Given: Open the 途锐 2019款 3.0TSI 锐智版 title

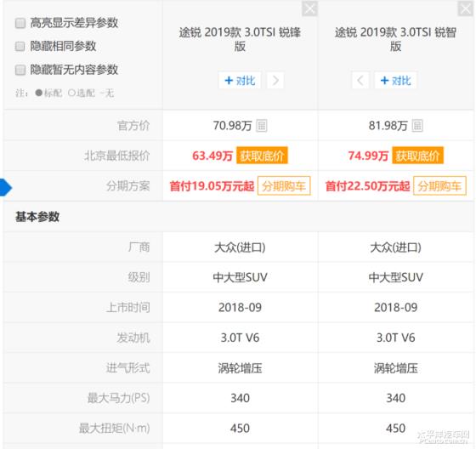Looking at the screenshot, I should tap(395, 39).
